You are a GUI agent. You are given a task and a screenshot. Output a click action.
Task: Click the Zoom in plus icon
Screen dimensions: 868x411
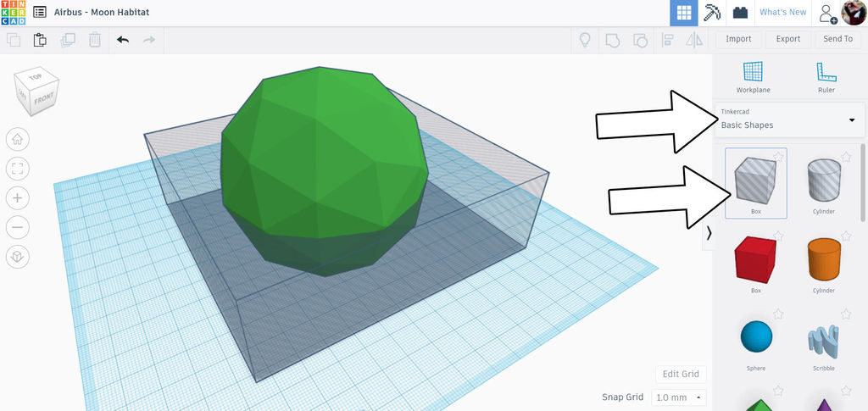coord(17,197)
